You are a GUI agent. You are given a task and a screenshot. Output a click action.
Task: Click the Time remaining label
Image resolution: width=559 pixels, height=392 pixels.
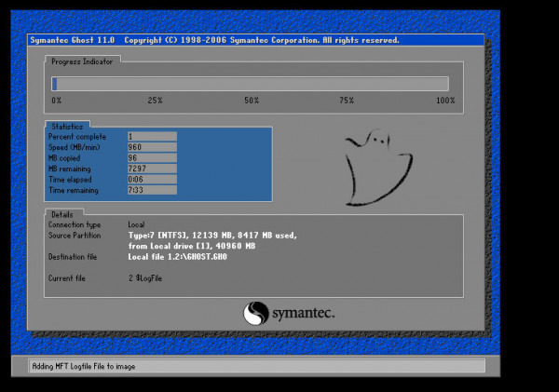click(x=74, y=190)
